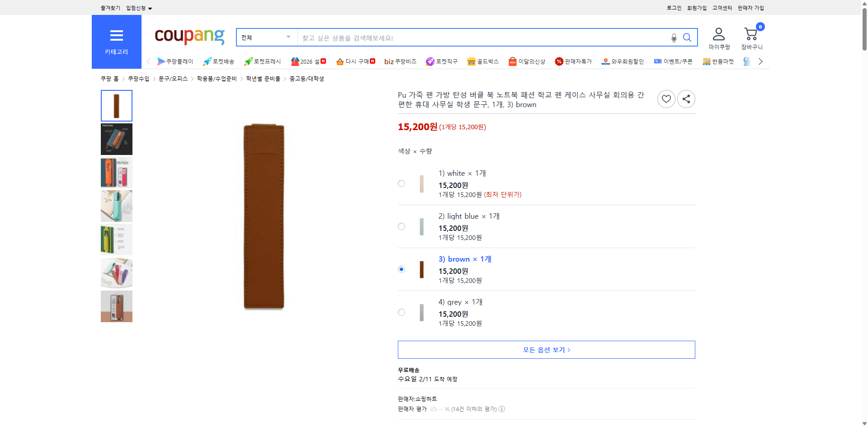Screen dimensions: 868x427
Task: Click the 로그인 link
Action: 673,8
